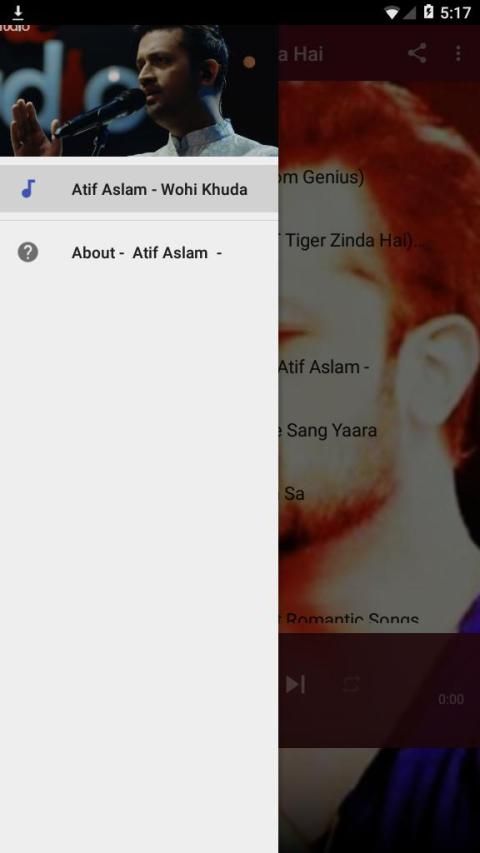The width and height of the screenshot is (480, 853).
Task: Tap the download notification icon in status bar
Action: 18,12
